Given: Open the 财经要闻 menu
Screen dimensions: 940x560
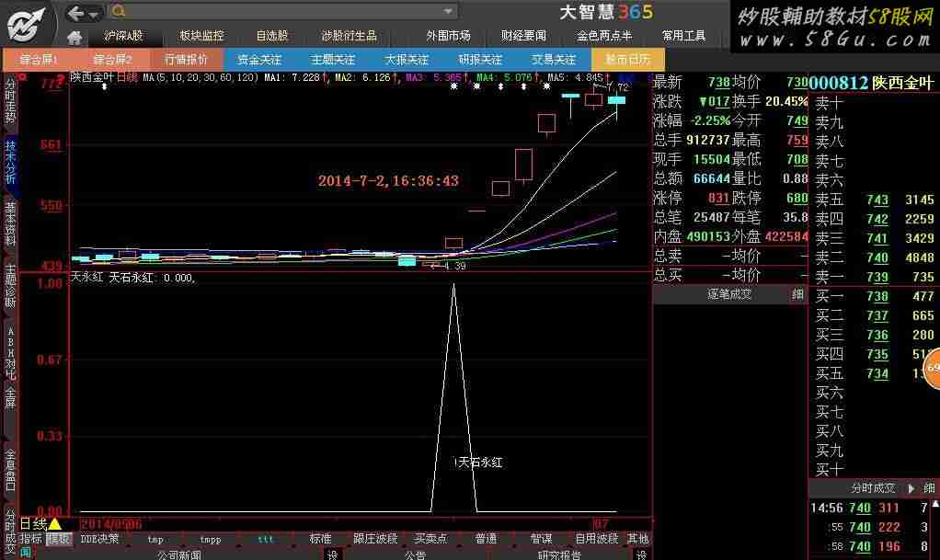Looking at the screenshot, I should [x=523, y=36].
